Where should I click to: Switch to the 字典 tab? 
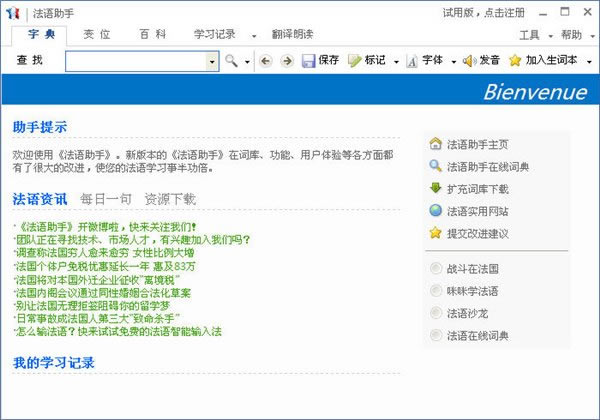(x=39, y=36)
